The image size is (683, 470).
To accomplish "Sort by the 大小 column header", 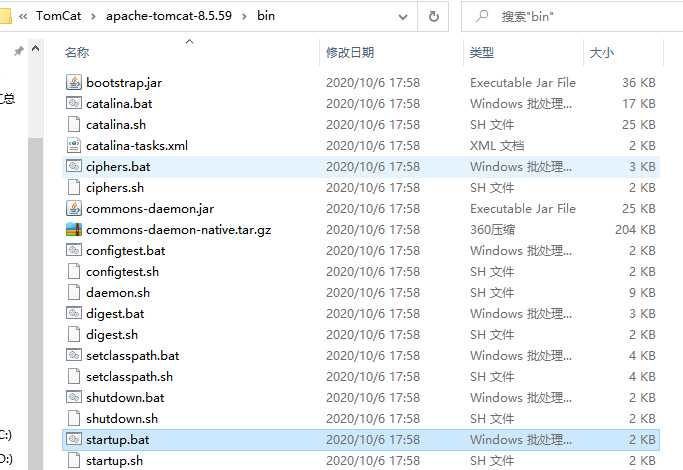I will coord(602,53).
